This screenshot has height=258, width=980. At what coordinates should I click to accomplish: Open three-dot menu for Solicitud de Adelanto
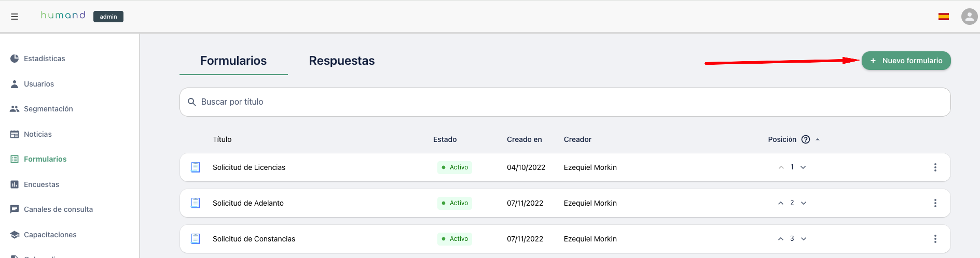[935, 203]
